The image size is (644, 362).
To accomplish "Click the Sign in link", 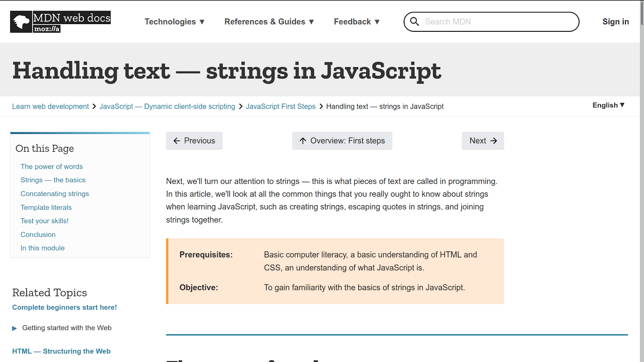I will pos(615,22).
